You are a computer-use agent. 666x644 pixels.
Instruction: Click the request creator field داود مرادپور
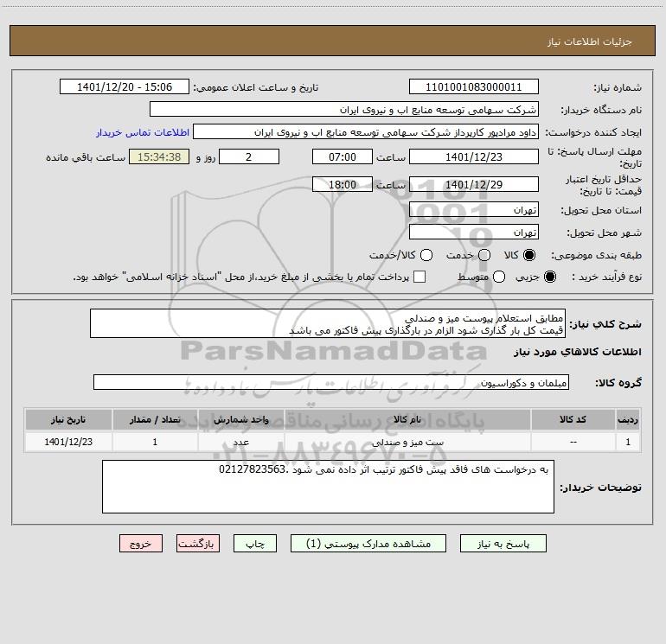pyautogui.click(x=366, y=132)
